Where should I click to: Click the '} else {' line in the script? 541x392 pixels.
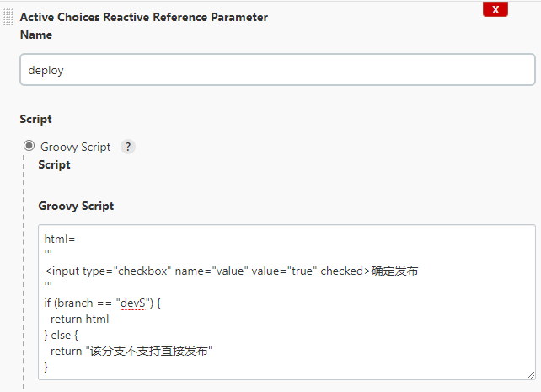[x=62, y=335]
